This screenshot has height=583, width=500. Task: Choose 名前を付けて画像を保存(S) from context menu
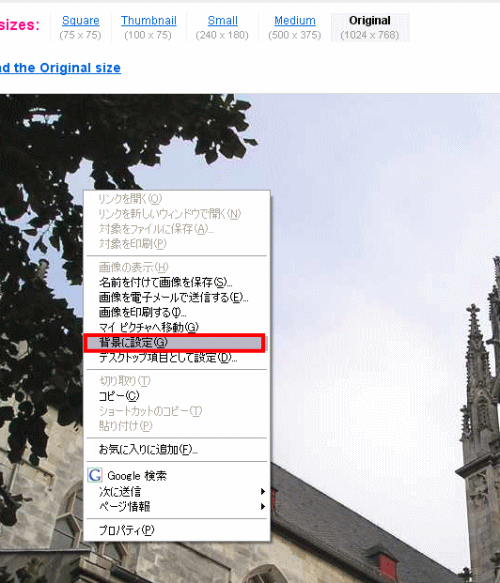(x=177, y=282)
